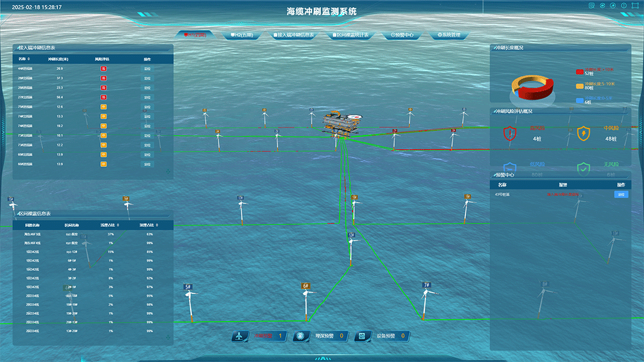
Task: Open the 系统管理 tab
Action: click(448, 35)
